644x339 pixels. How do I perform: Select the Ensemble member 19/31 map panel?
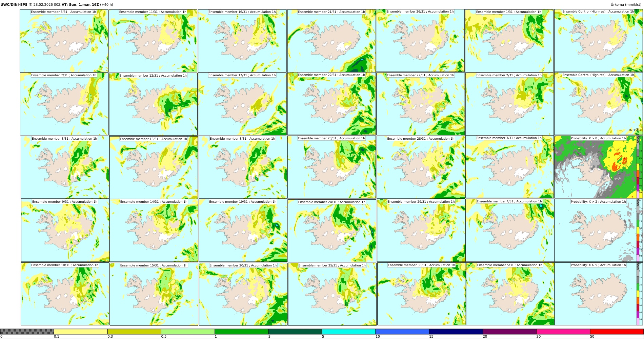pos(243,230)
